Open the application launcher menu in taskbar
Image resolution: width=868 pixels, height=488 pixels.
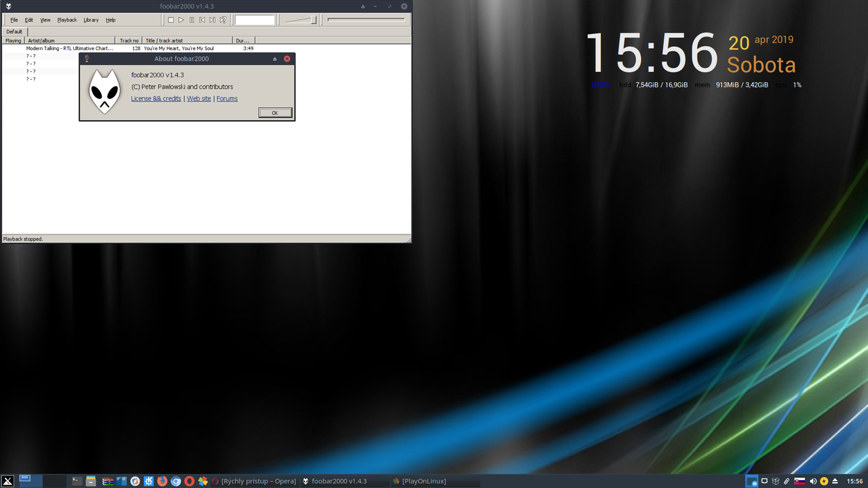coord(7,481)
